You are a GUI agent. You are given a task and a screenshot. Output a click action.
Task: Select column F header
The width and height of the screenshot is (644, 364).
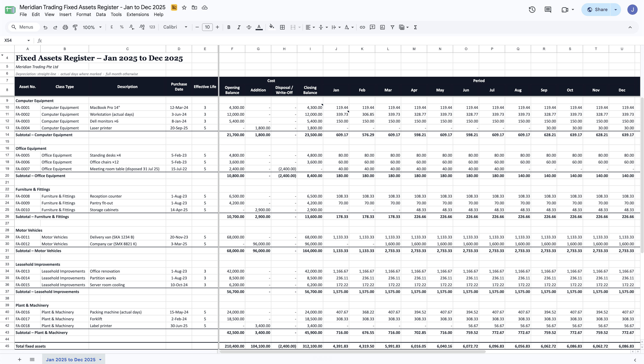coord(232,49)
